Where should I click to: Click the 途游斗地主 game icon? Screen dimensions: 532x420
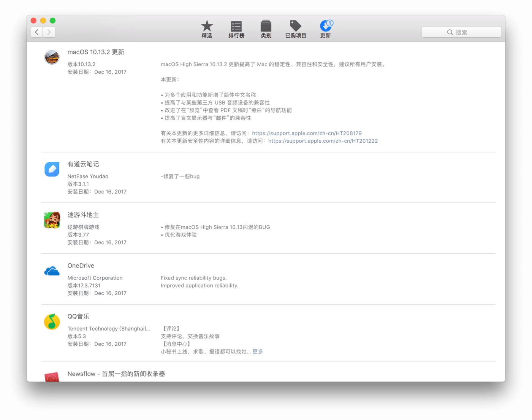tap(52, 220)
